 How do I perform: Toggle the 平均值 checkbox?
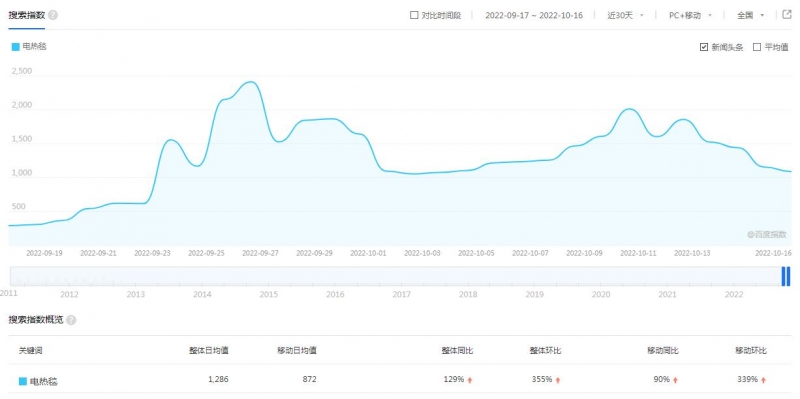[757, 47]
